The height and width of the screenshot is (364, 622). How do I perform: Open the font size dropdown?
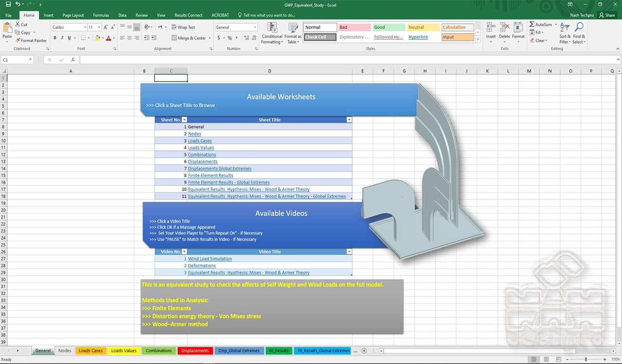(99, 28)
